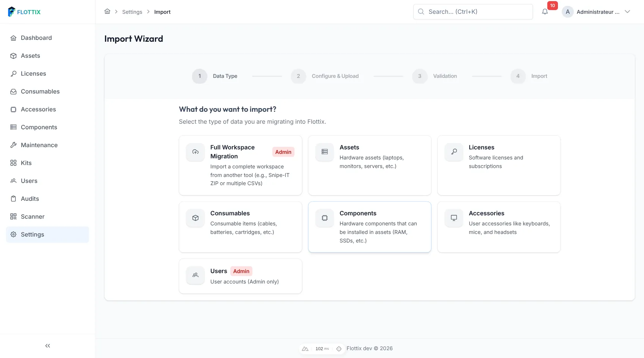Image resolution: width=644 pixels, height=358 pixels.
Task: Click the avatar circle with letter A
Action: 568,12
